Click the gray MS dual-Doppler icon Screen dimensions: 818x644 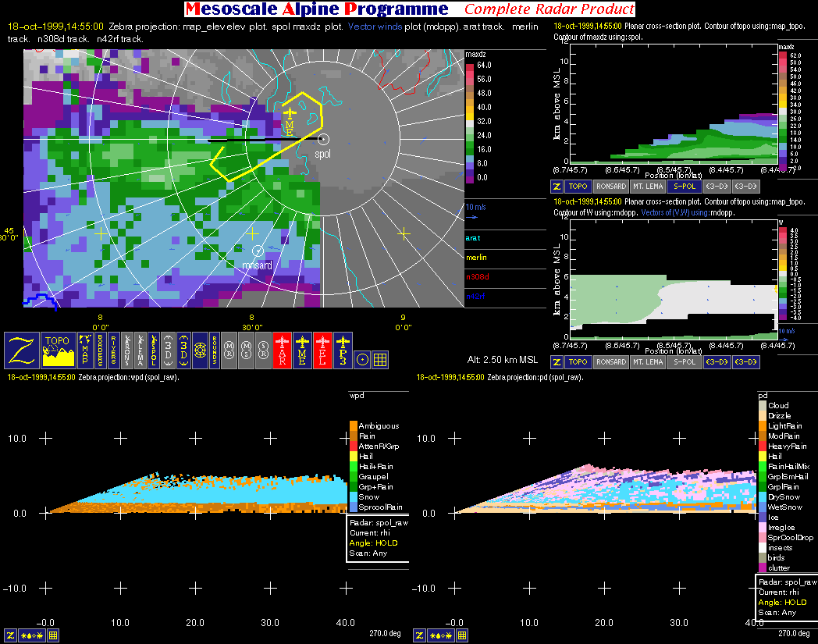point(247,350)
